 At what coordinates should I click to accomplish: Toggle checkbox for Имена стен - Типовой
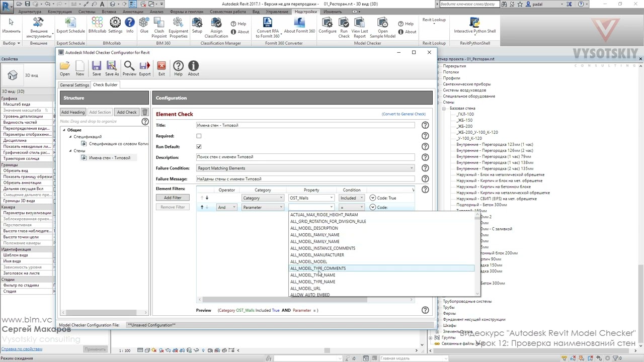click(x=84, y=158)
